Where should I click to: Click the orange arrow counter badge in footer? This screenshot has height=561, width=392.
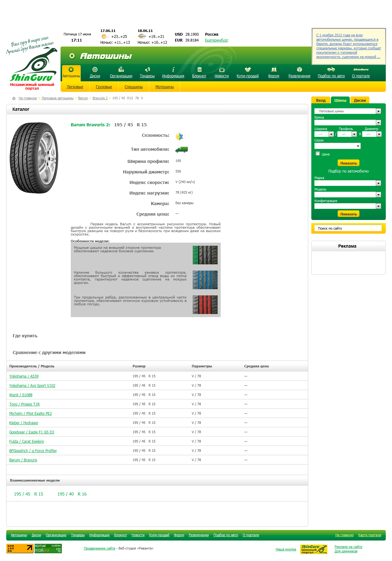(x=20, y=548)
